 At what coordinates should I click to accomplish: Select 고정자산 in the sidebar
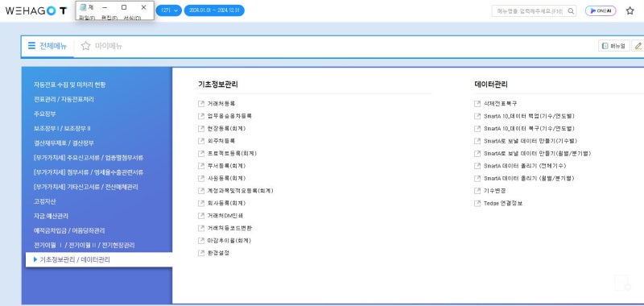pos(45,201)
